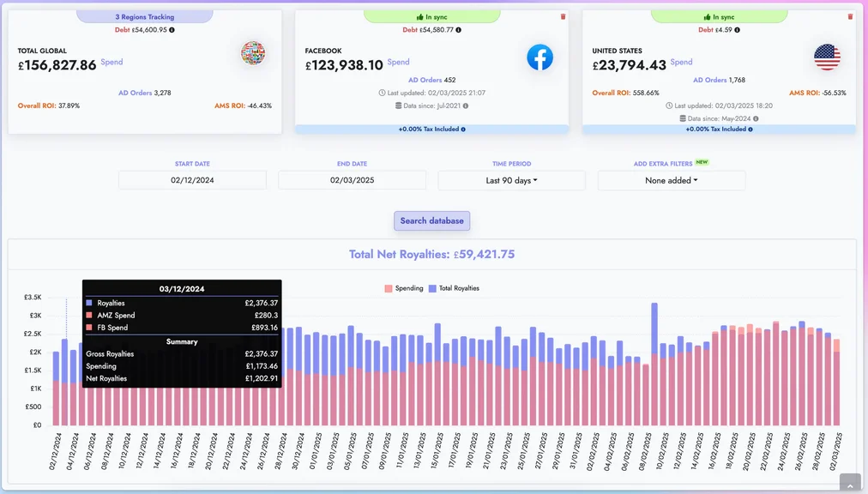Click the Facebook 'In sync' status badge
Image resolution: width=868 pixels, height=494 pixels.
pyautogui.click(x=431, y=16)
